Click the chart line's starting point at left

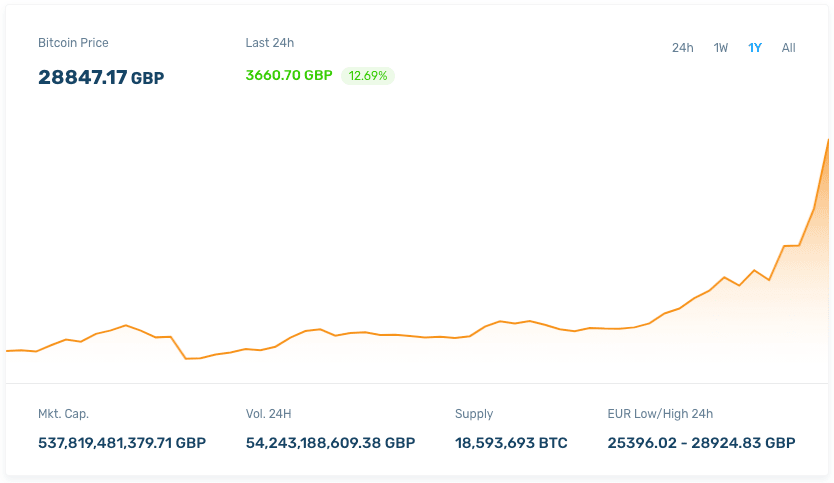click(8, 351)
